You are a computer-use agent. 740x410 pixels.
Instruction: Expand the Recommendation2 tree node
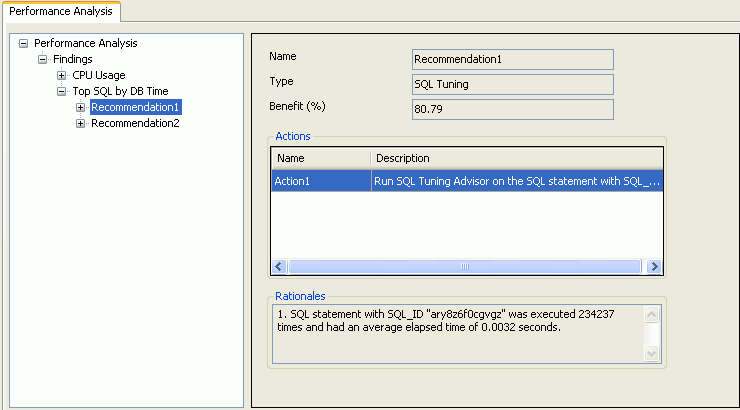80,124
